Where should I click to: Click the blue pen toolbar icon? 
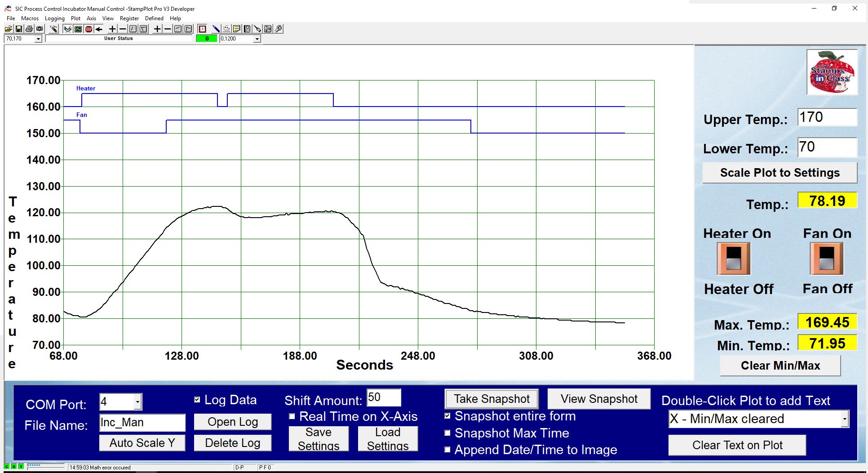(x=216, y=29)
